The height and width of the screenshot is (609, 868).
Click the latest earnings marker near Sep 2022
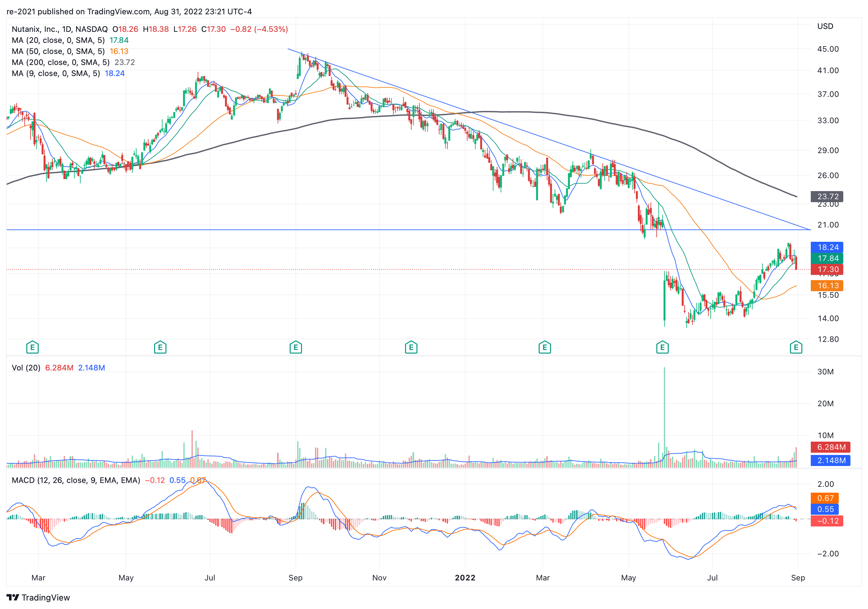796,347
